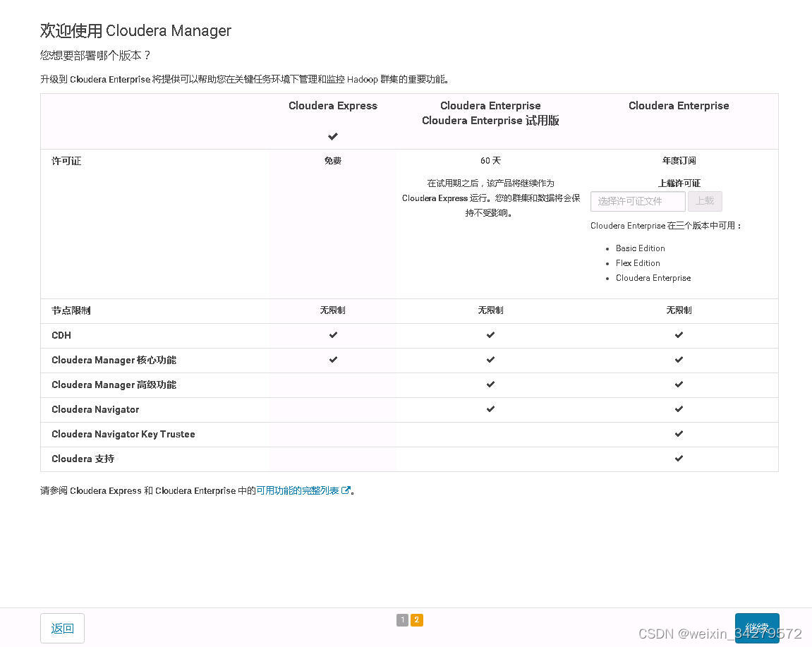Viewport: 812px width, 647px height.
Task: Select the Cloudera Enterprise trial edition column
Action: (x=490, y=113)
